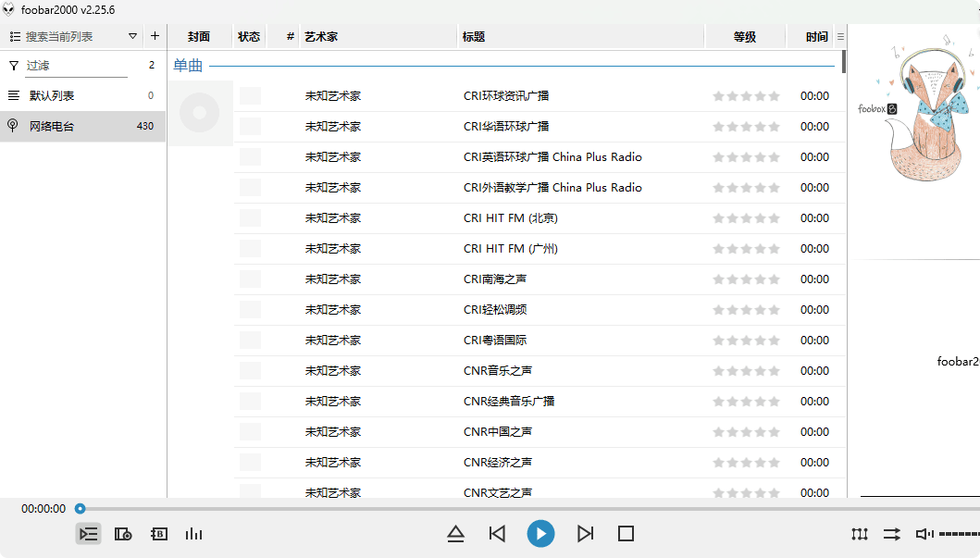Sort by 状态 column header
This screenshot has width=980, height=558.
pos(249,37)
